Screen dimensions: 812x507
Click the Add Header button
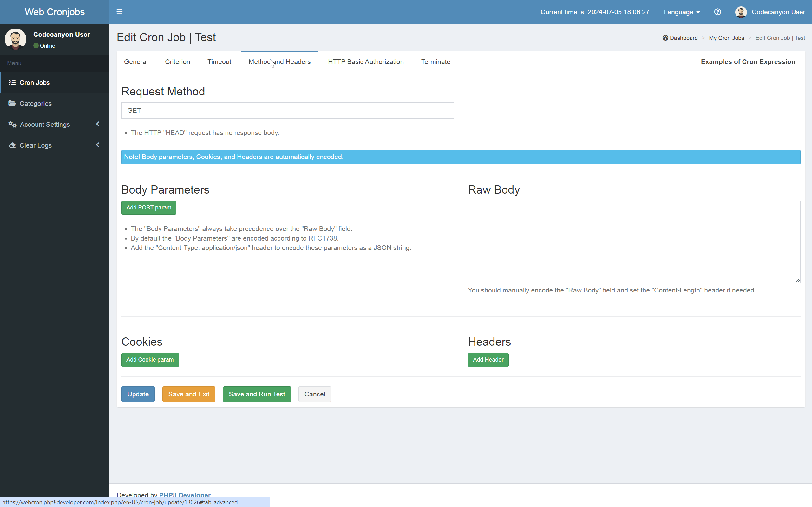coord(488,359)
